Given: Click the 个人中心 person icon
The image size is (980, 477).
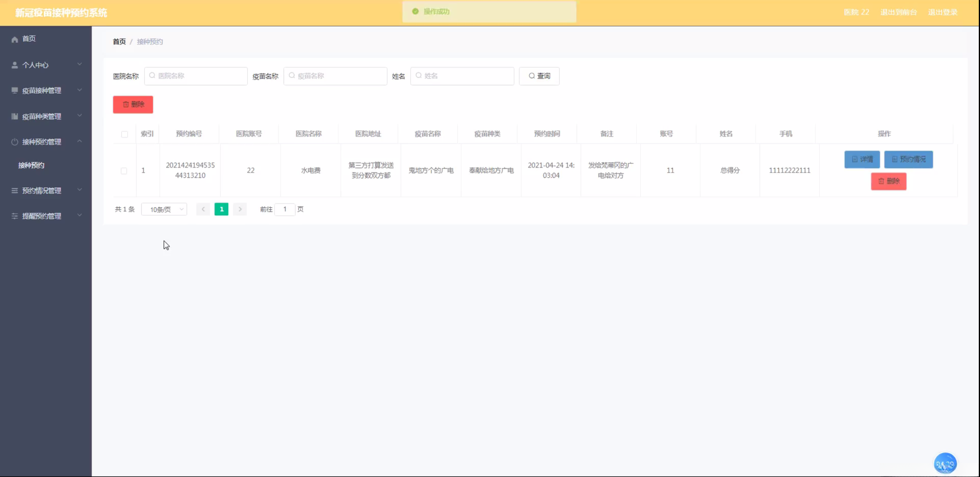Looking at the screenshot, I should 15,65.
